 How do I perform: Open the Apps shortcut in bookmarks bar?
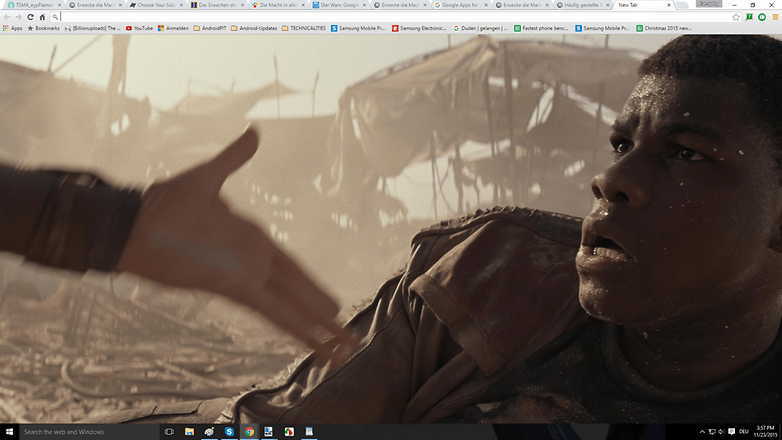click(x=12, y=28)
